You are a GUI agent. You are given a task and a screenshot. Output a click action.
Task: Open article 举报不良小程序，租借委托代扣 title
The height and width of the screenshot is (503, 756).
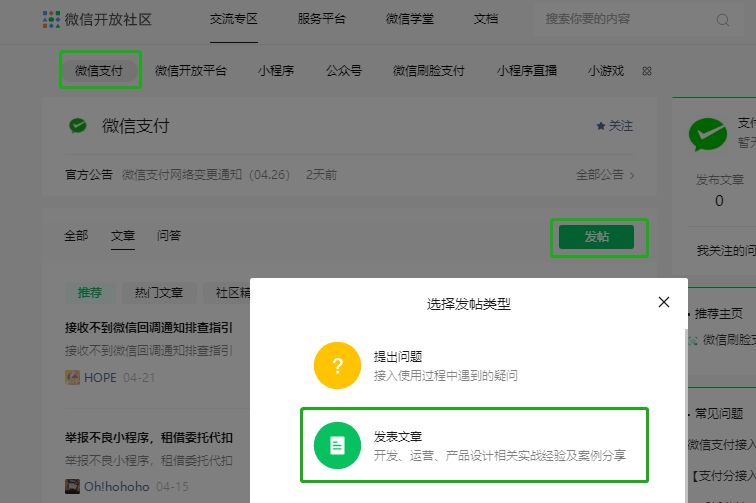point(149,438)
